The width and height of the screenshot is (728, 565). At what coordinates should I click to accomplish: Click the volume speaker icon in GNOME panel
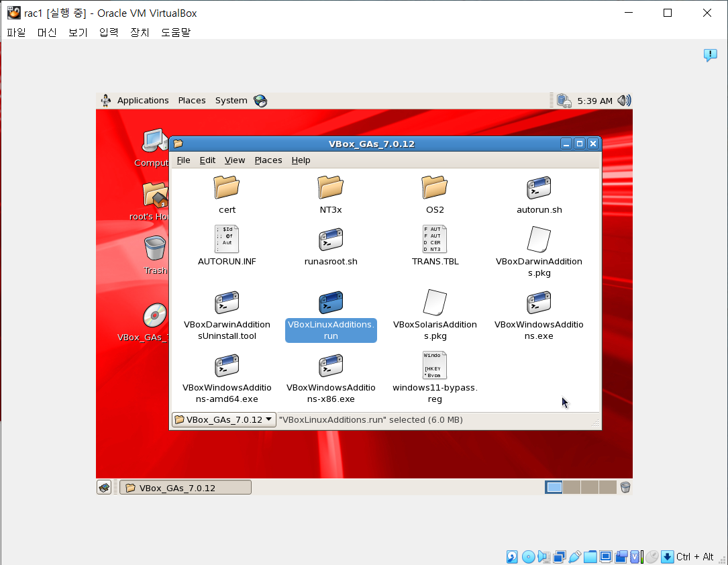625,100
